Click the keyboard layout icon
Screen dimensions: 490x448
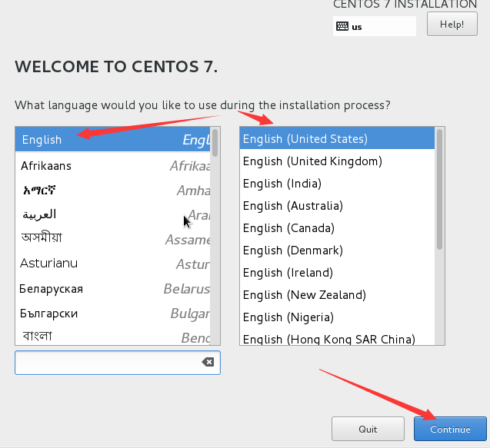click(342, 26)
